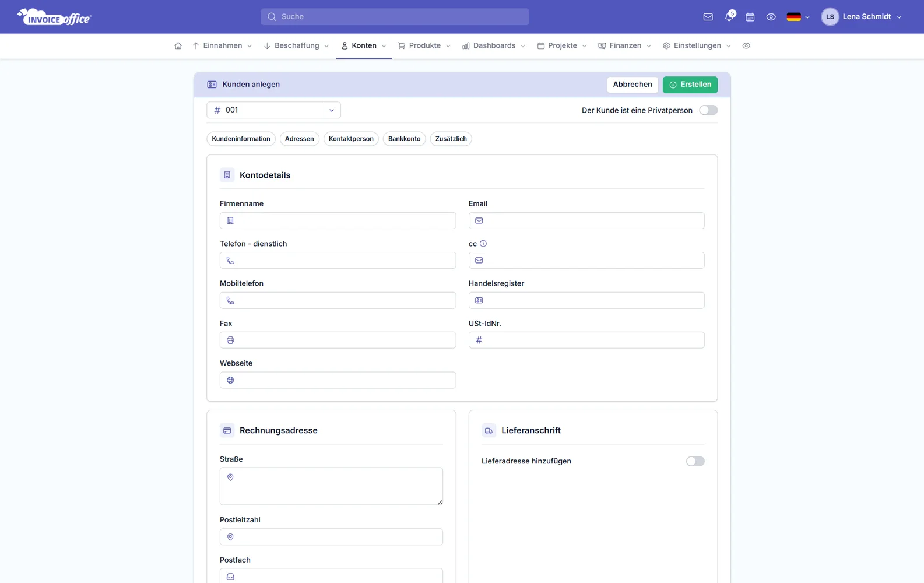Jump to Kundeninformation section tab
This screenshot has width=924, height=583.
(x=241, y=139)
